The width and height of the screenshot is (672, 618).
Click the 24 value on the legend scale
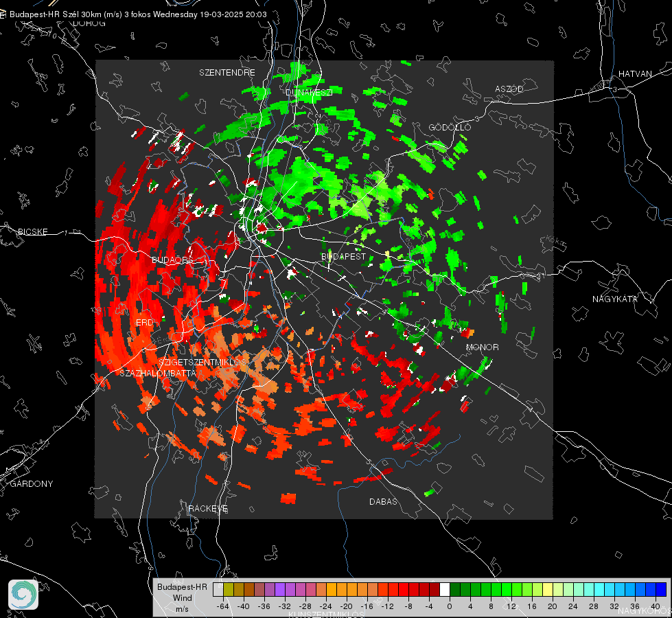573,606
